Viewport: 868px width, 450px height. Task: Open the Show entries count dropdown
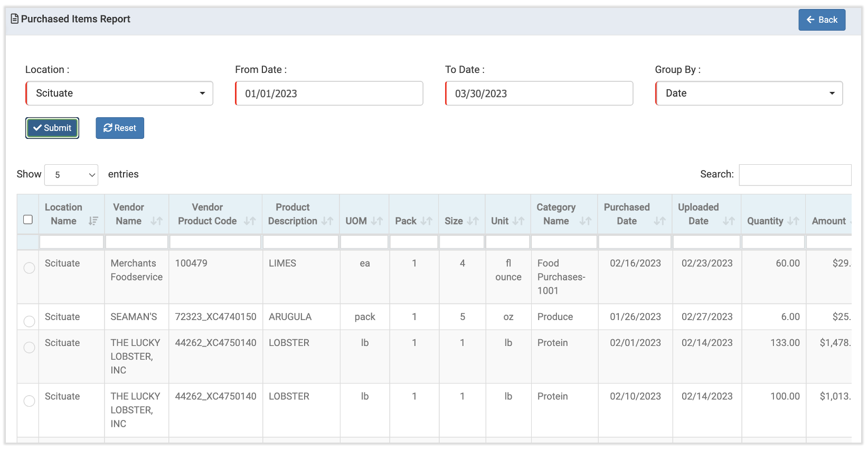[71, 175]
